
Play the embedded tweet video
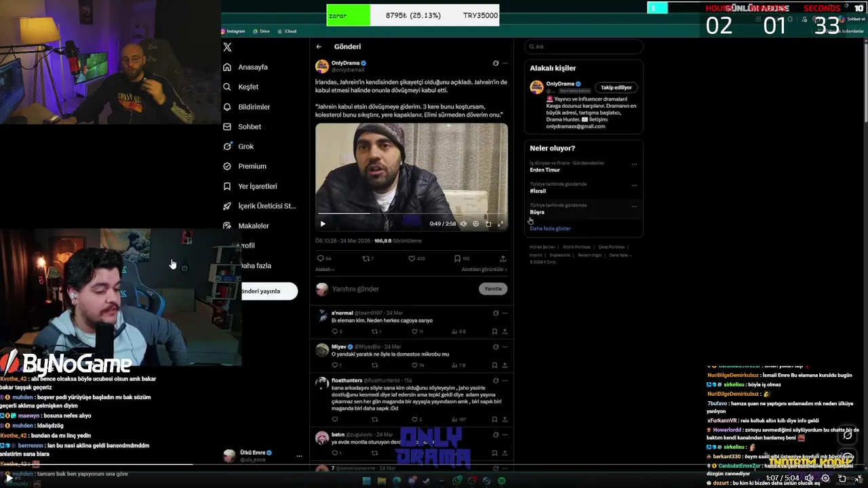coord(323,224)
